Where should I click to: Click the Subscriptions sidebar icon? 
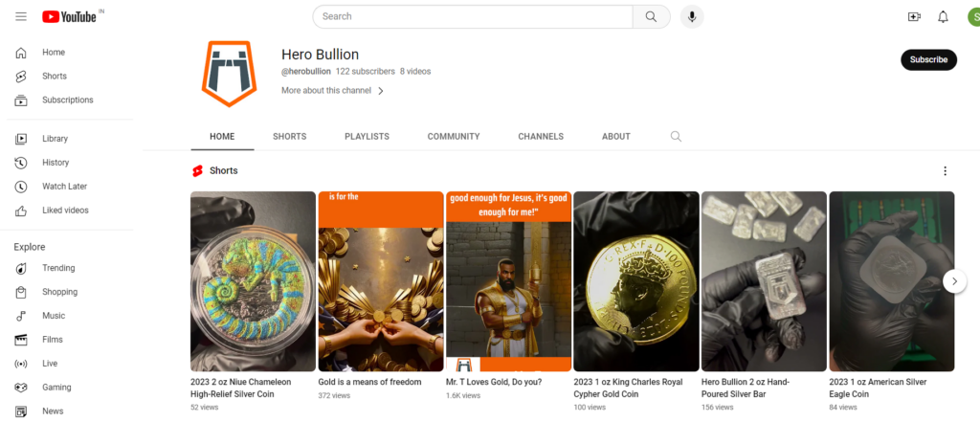tap(21, 100)
